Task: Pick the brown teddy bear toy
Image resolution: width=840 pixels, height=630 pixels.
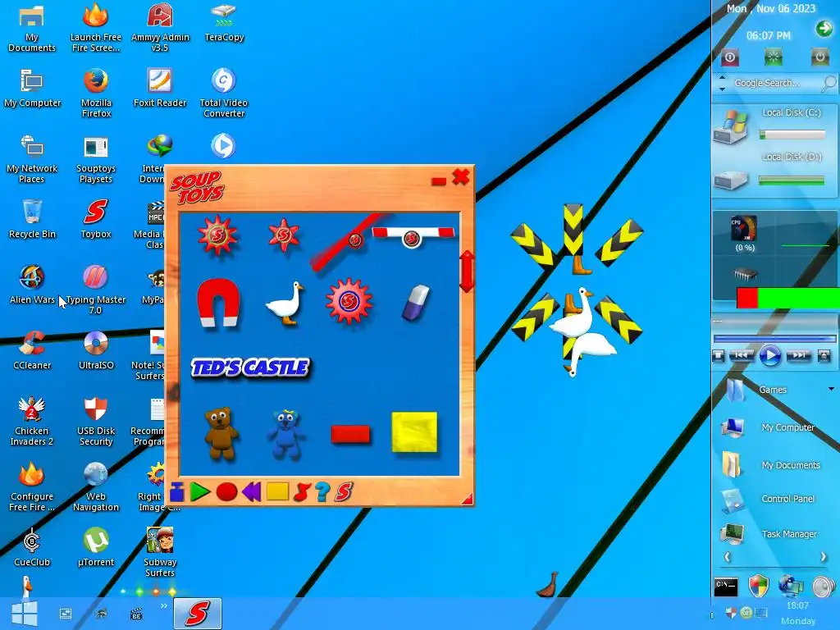Action: coord(221,433)
